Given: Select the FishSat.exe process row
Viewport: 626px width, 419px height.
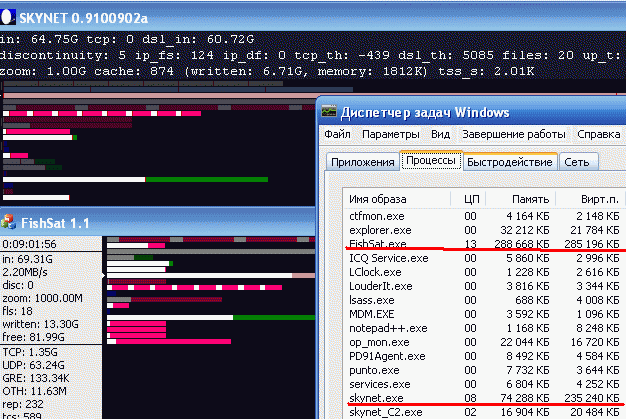Looking at the screenshot, I should pos(484,244).
